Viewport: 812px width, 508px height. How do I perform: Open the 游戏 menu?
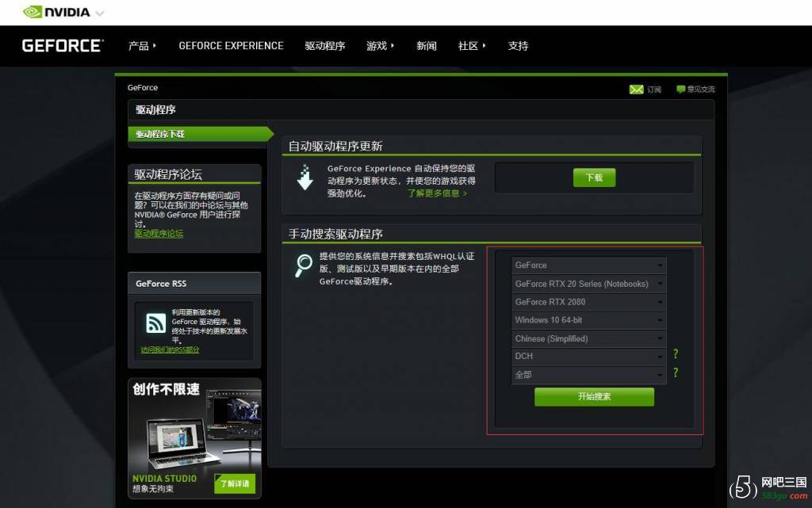click(380, 46)
